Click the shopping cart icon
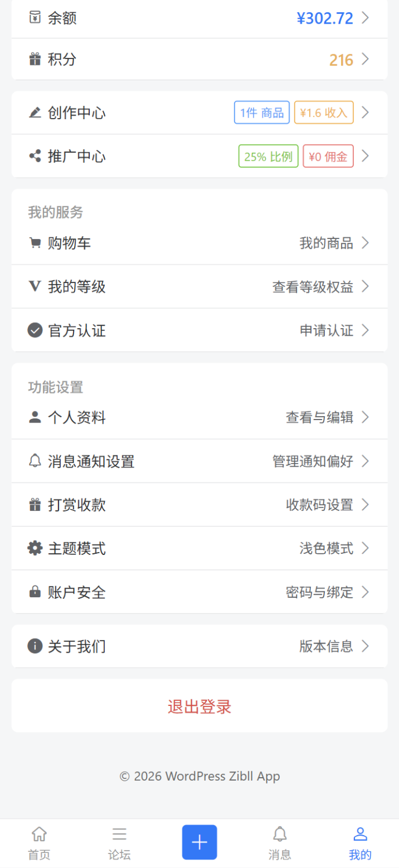The height and width of the screenshot is (868, 399). pyautogui.click(x=35, y=243)
